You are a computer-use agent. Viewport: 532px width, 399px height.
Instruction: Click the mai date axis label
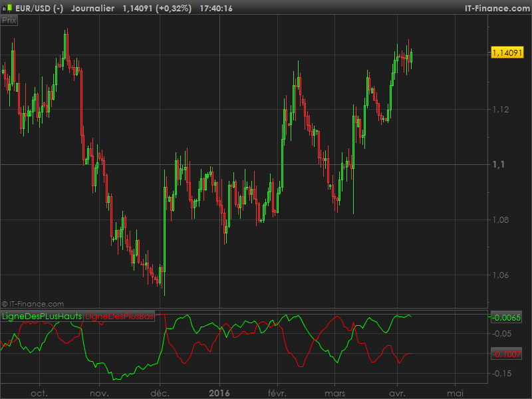tap(455, 393)
